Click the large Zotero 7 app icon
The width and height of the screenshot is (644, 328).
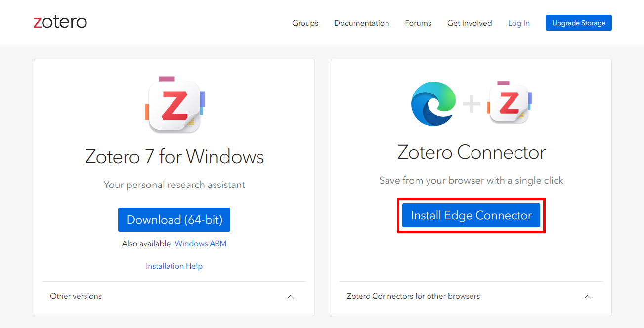pyautogui.click(x=174, y=105)
